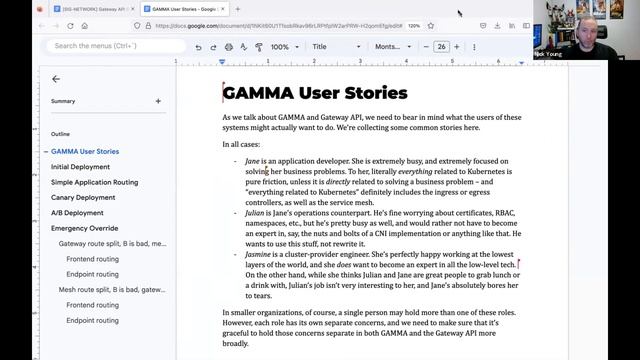Image resolution: width=640 pixels, height=360 pixels.
Task: Bookmark this page with the star
Action: 431,26
